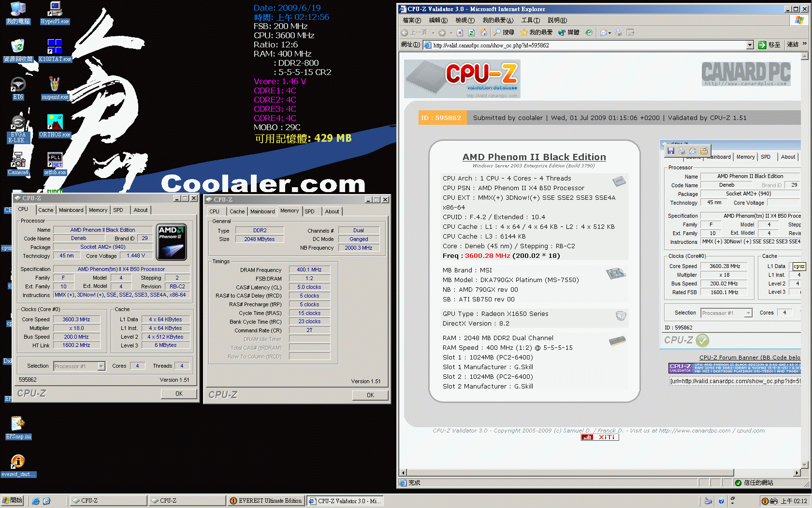Image resolution: width=812 pixels, height=508 pixels.
Task: Click the IE Back button
Action: click(x=414, y=32)
